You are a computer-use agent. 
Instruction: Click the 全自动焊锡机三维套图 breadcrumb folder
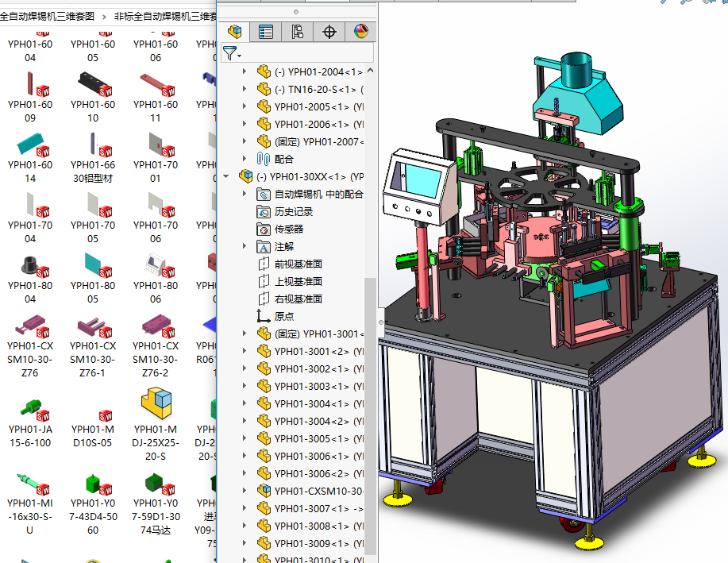pyautogui.click(x=48, y=16)
